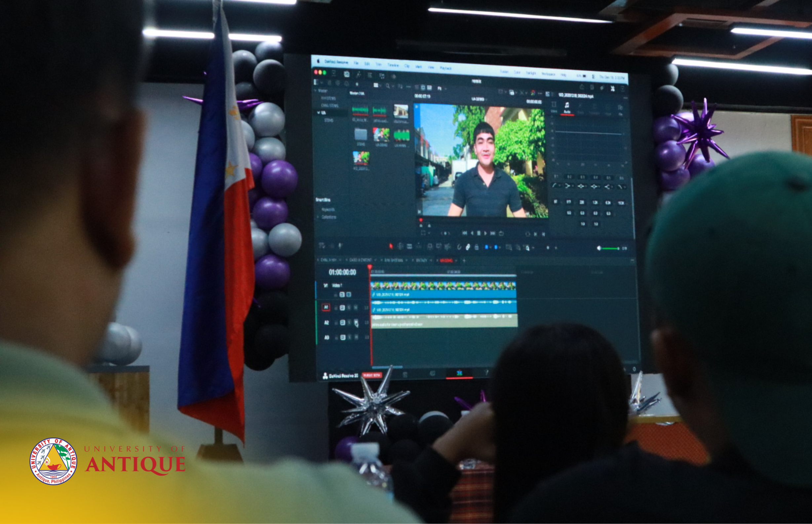Click the Play forward button

(x=485, y=233)
